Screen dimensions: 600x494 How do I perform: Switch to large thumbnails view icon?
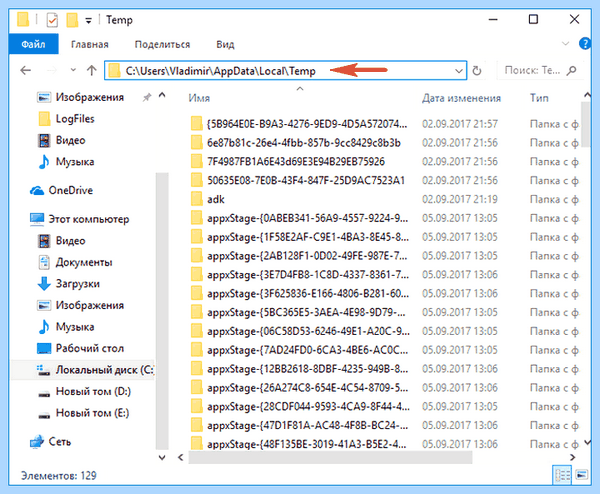point(582,475)
